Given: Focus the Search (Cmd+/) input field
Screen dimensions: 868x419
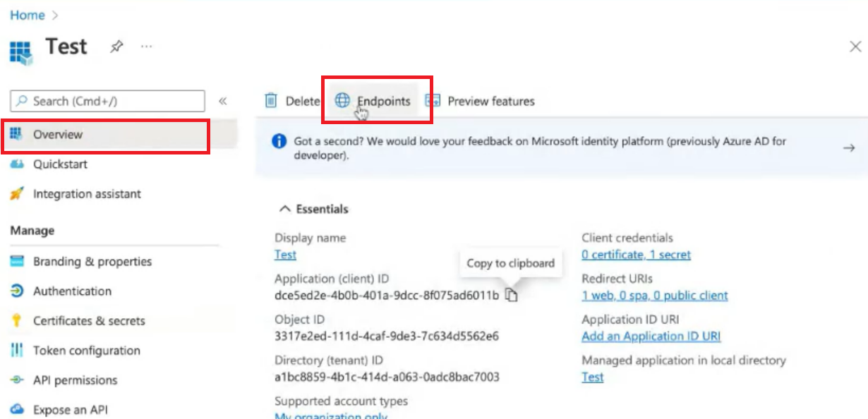Looking at the screenshot, I should [x=113, y=101].
